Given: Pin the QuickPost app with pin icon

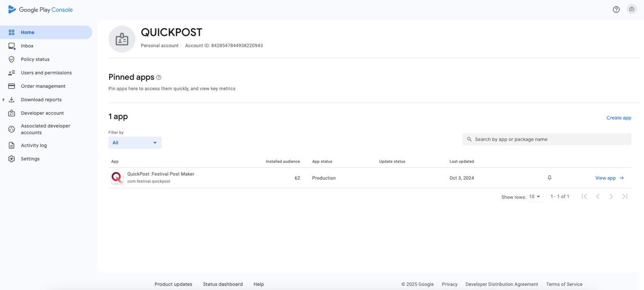Looking at the screenshot, I should 549,178.
